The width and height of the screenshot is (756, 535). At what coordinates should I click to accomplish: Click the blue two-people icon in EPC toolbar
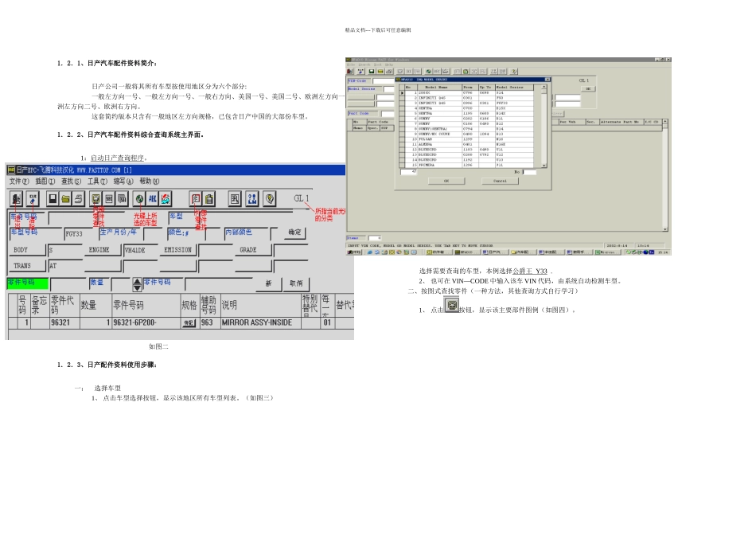[x=252, y=199]
